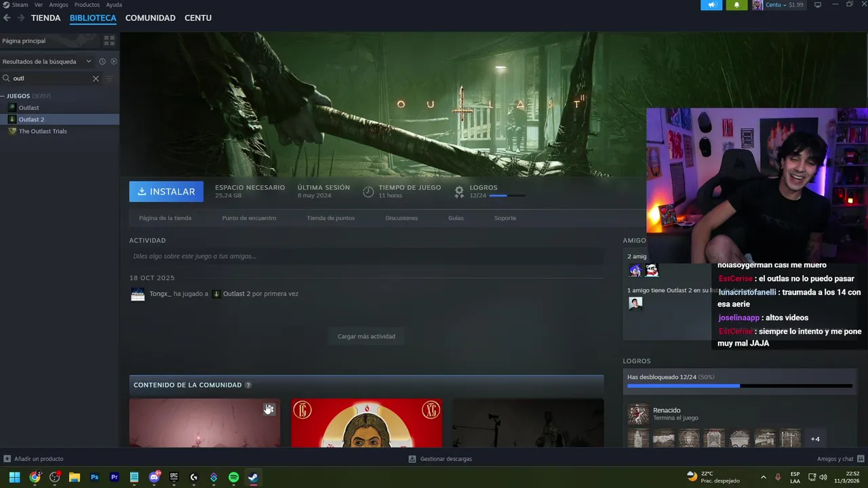Click the Sonic friend avatar
The height and width of the screenshot is (488, 868).
pos(635,270)
